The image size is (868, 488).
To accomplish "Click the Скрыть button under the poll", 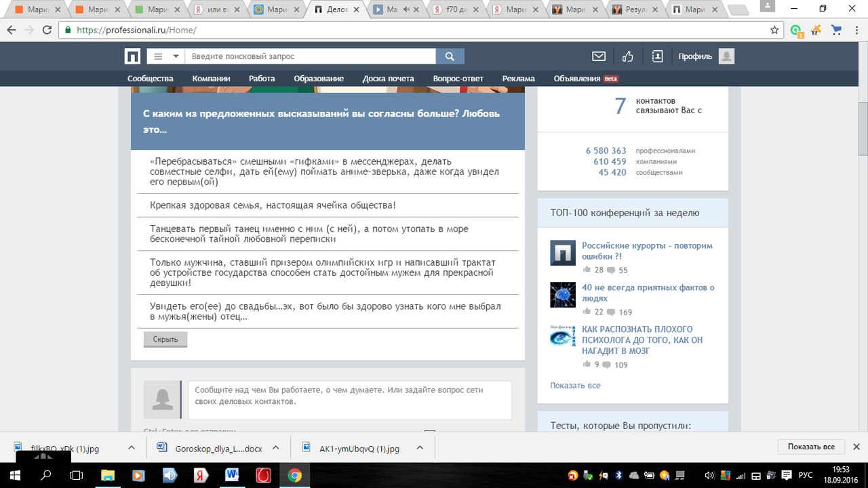I will click(165, 339).
